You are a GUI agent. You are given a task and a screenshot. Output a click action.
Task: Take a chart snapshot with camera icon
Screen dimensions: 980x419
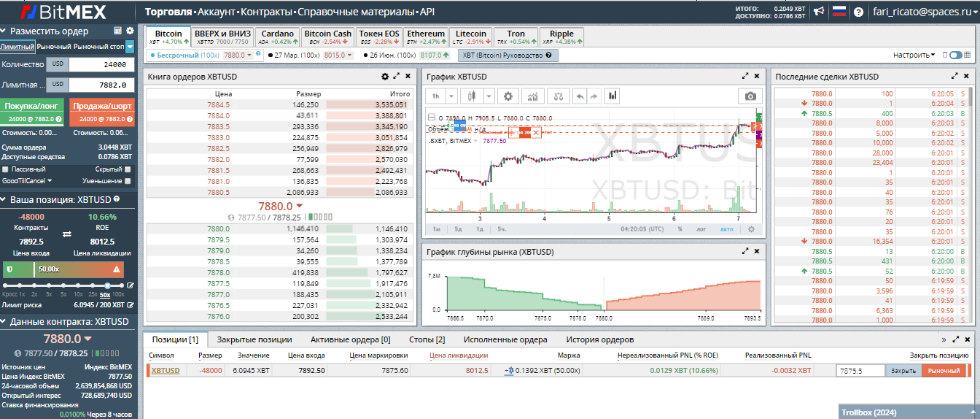coord(750,96)
